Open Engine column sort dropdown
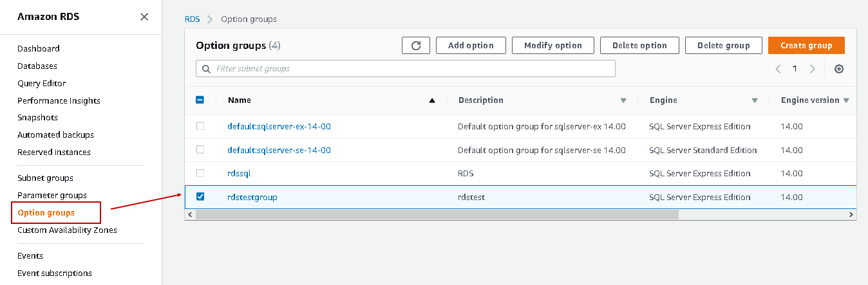Viewport: 868px width, 285px height. click(x=755, y=100)
